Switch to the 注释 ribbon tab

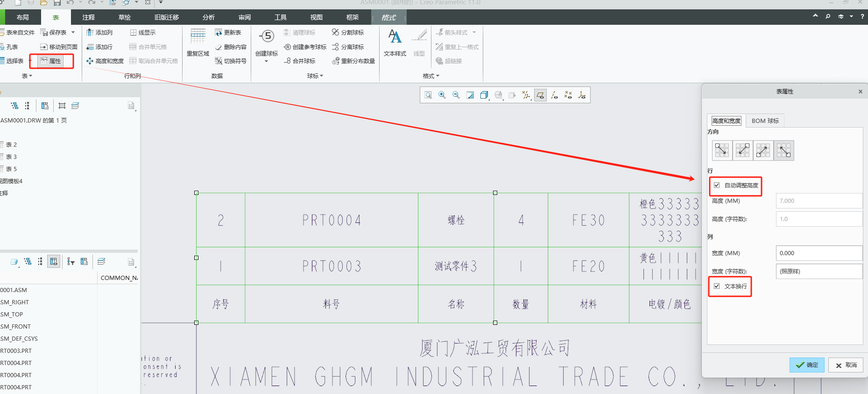click(89, 17)
